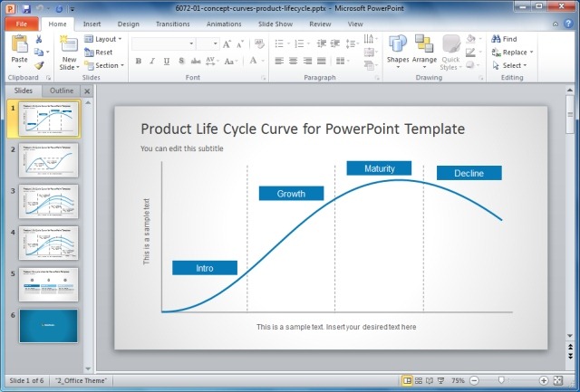The height and width of the screenshot is (392, 580).
Task: Click the Copy icon
Action: (x=38, y=53)
